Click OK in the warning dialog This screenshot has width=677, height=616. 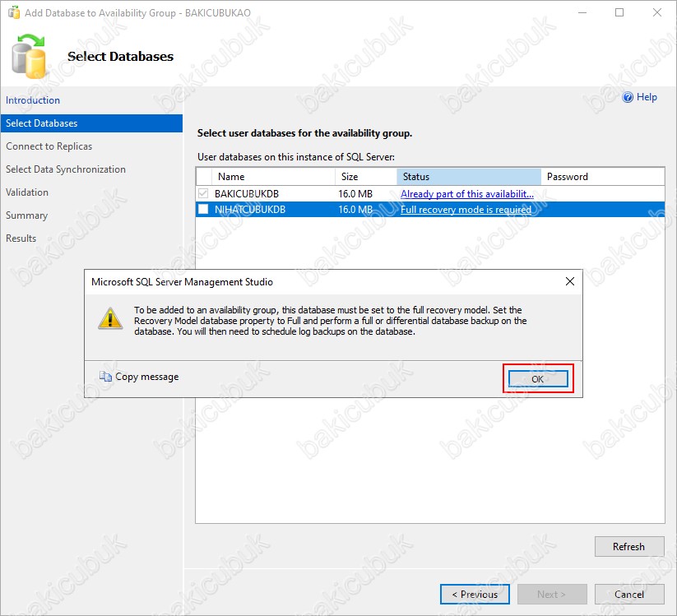(x=538, y=379)
